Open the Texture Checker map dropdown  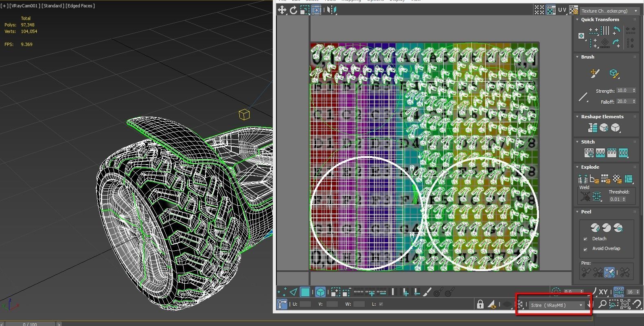coord(609,11)
